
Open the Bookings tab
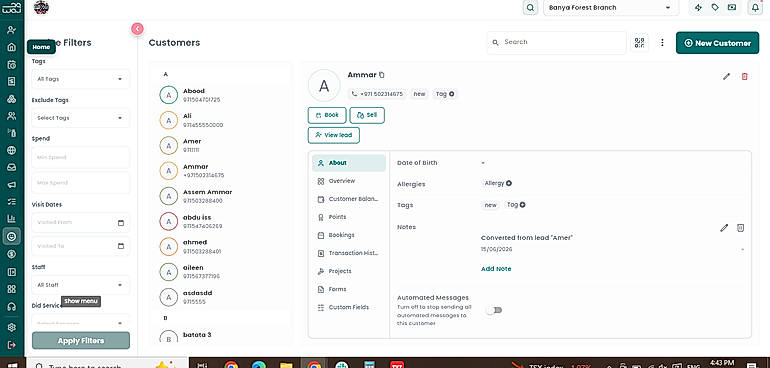point(349,235)
